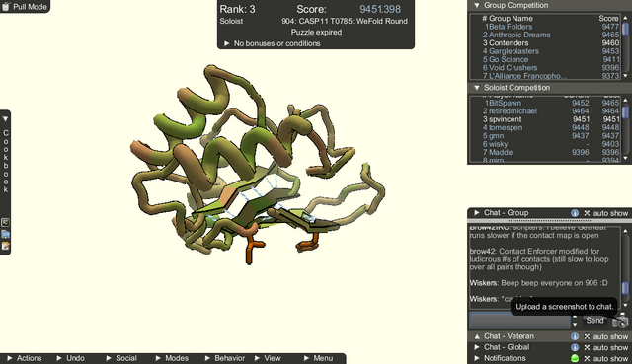Select Void Crushers group entry

[x=551, y=68]
